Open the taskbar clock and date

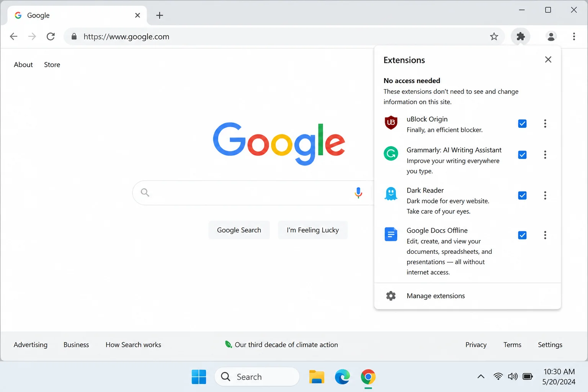click(559, 377)
